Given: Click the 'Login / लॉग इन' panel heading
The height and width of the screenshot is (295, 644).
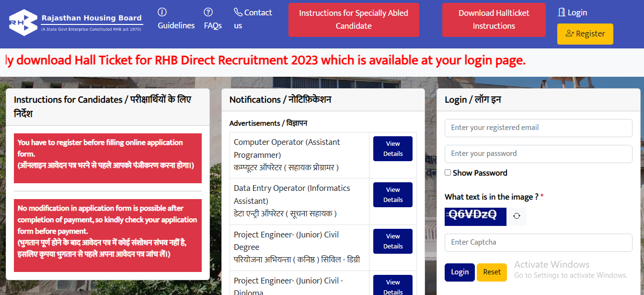Looking at the screenshot, I should click(x=473, y=100).
